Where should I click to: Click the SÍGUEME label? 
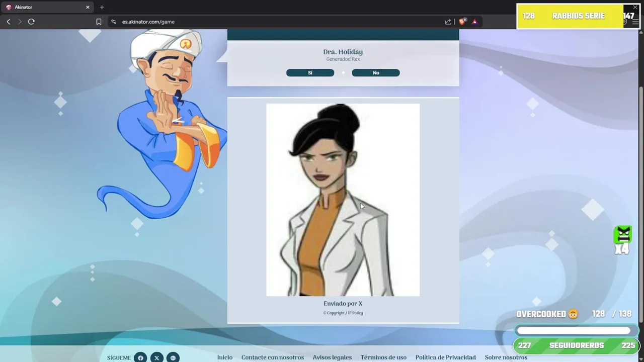(119, 358)
